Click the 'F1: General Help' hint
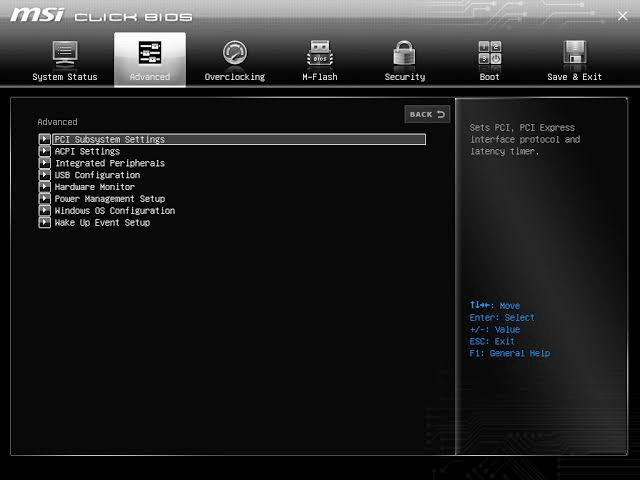This screenshot has width=640, height=480. pyautogui.click(x=509, y=353)
